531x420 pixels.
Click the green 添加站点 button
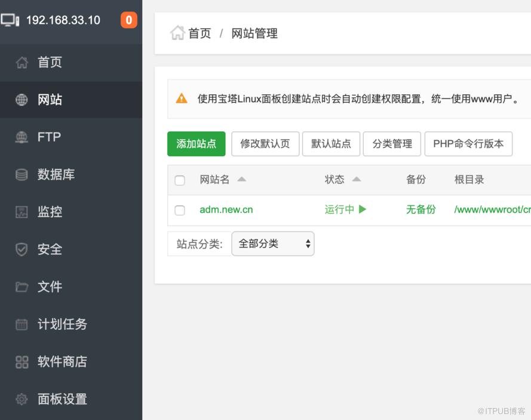pyautogui.click(x=197, y=144)
